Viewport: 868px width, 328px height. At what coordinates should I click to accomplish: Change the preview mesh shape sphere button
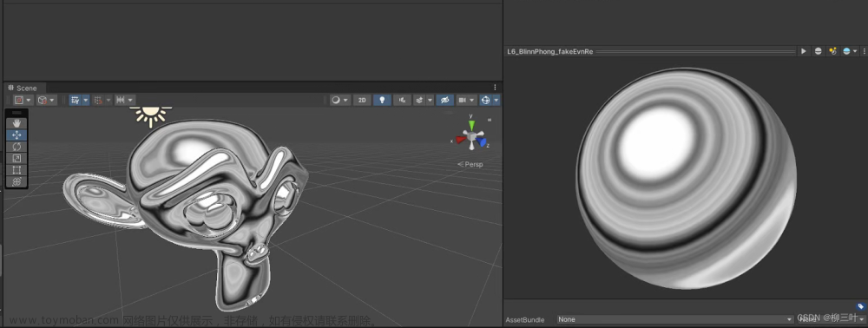tap(819, 51)
